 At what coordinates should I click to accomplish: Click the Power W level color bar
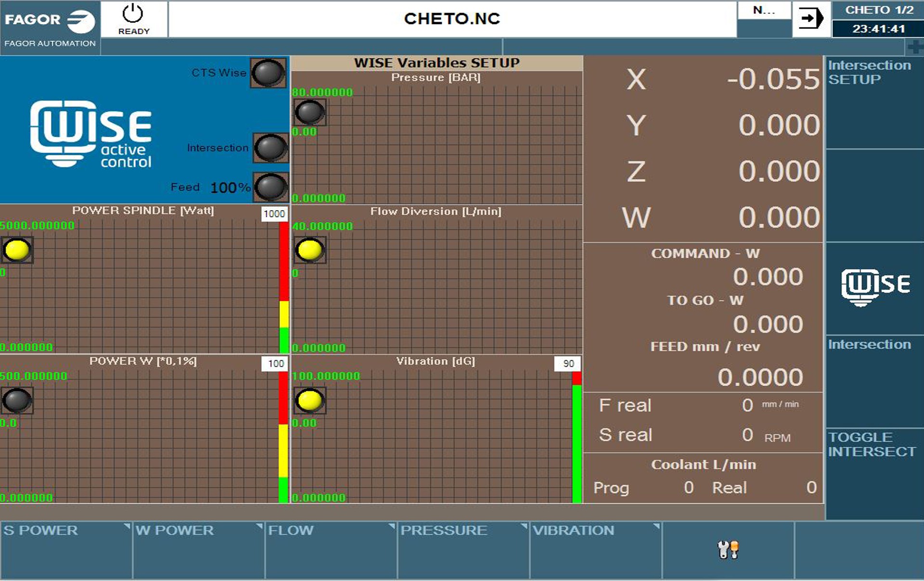(283, 437)
